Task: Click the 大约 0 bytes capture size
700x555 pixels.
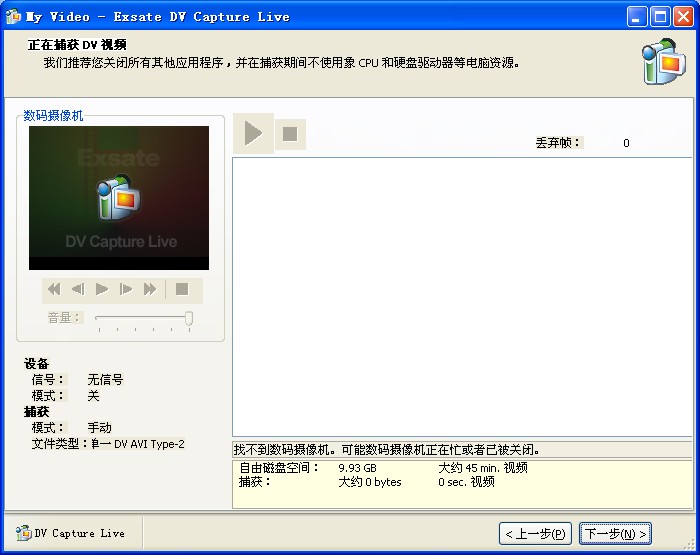Action: tap(370, 482)
